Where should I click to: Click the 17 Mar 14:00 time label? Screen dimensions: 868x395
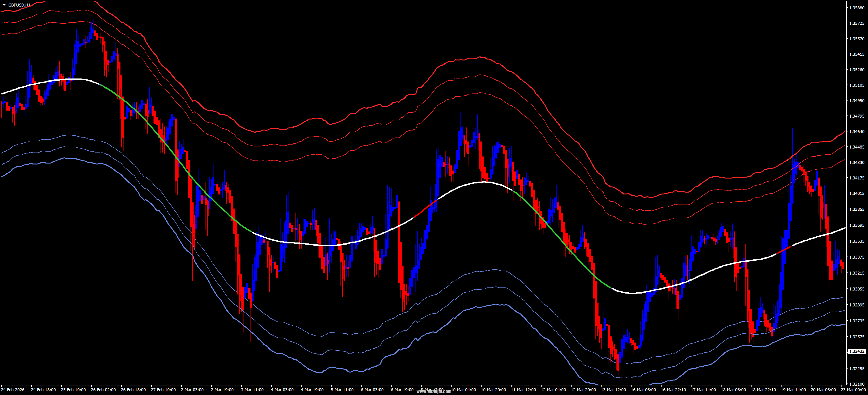(703, 390)
